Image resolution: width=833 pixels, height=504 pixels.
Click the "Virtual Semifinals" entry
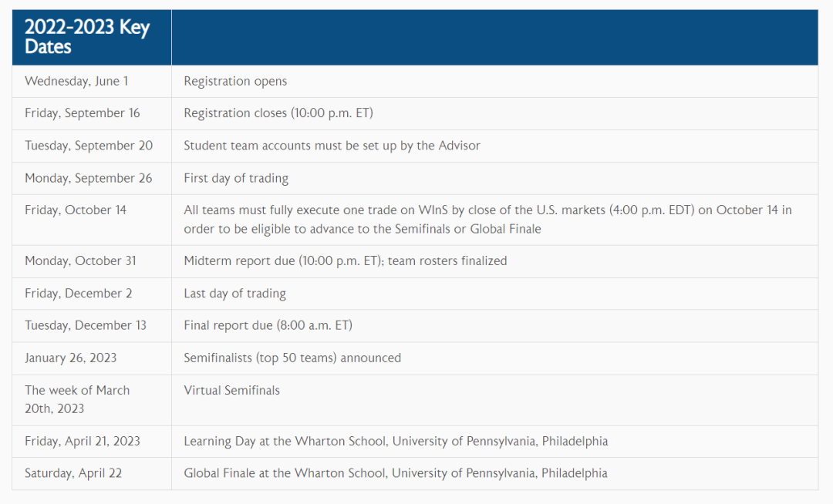point(231,391)
